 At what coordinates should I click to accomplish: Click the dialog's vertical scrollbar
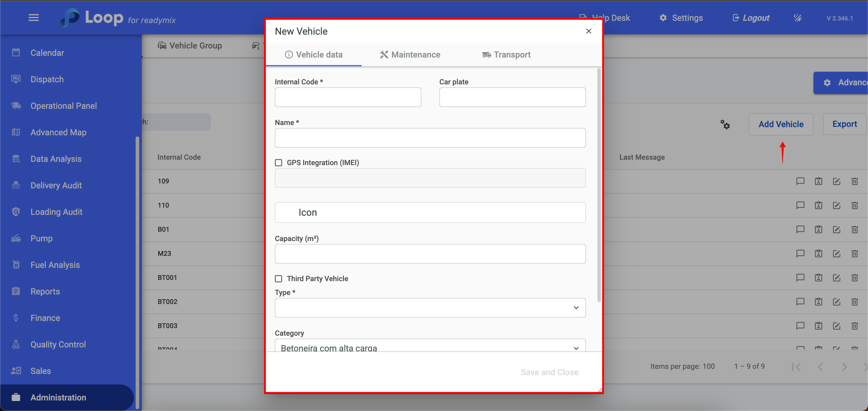point(599,185)
